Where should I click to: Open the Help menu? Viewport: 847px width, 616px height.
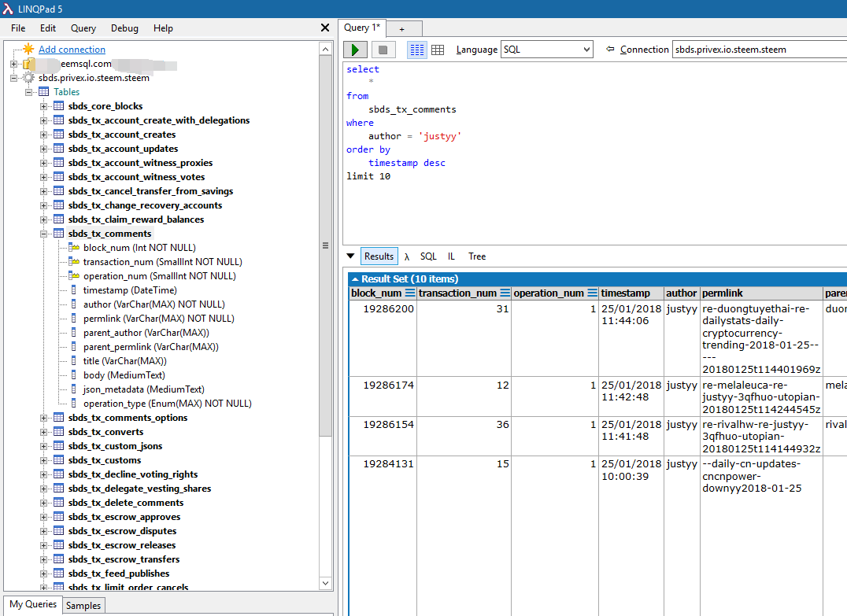pos(163,28)
